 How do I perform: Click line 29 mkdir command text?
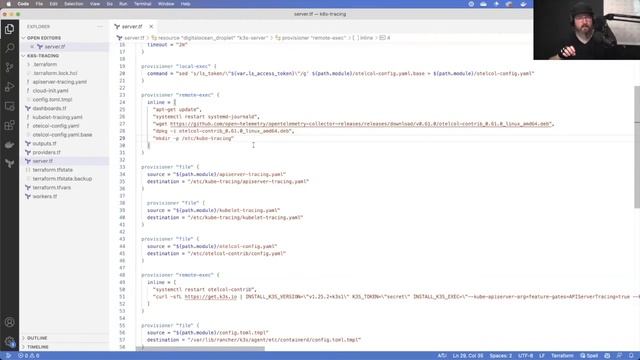[193, 138]
